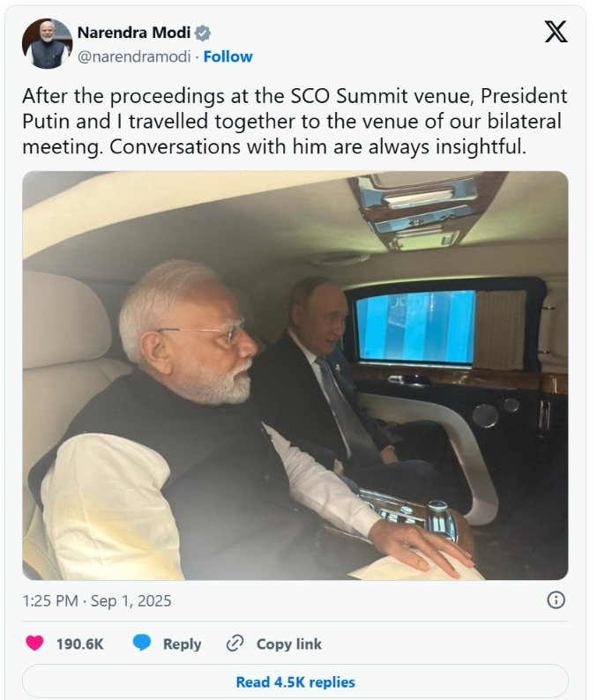Viewport: 612px width, 700px height.
Task: Like the tweet with the heart icon
Action: (x=35, y=644)
